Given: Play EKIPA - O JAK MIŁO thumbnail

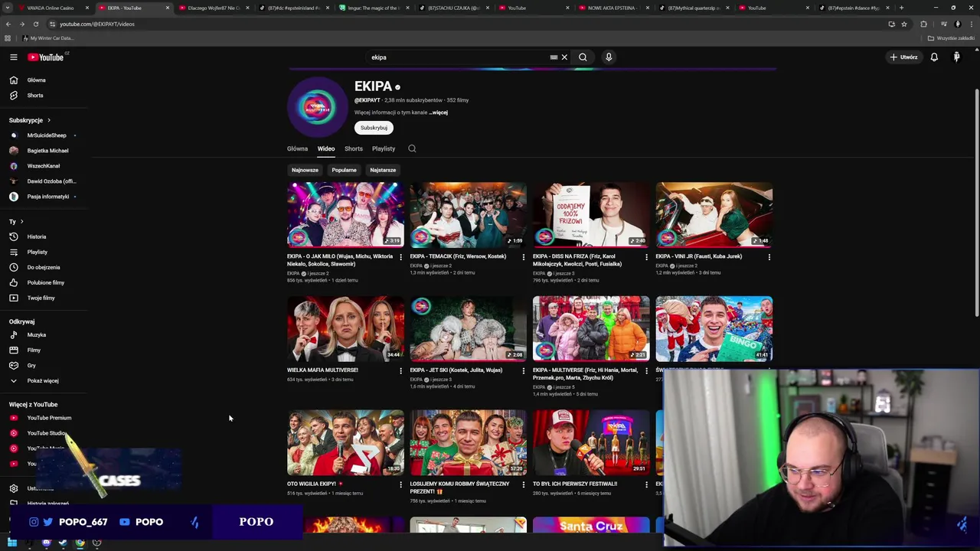Looking at the screenshot, I should point(345,214).
